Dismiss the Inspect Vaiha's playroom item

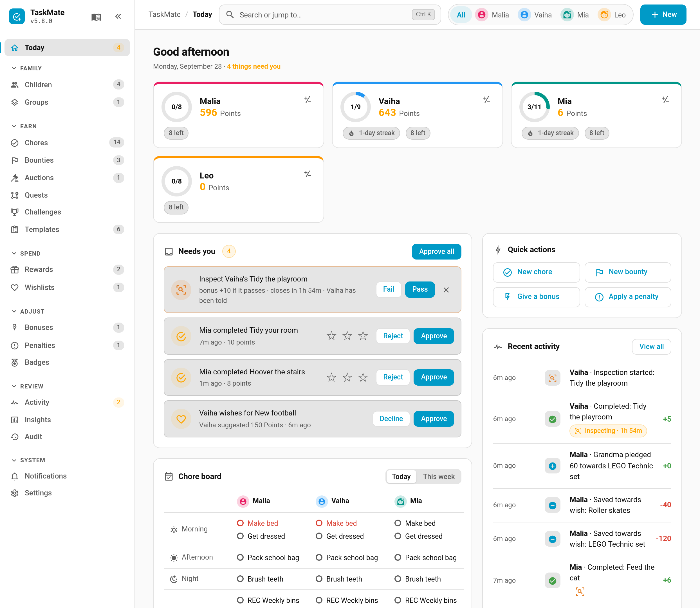[446, 290]
